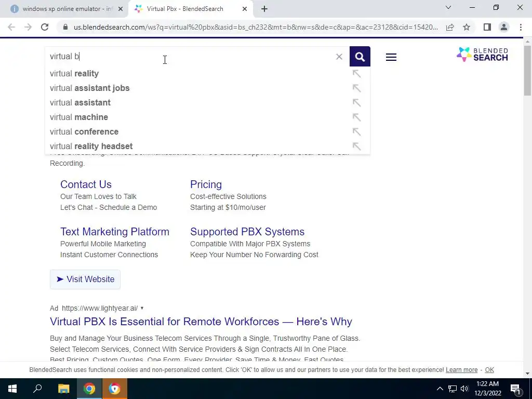Show hidden system tray icons
The height and width of the screenshot is (399, 532).
[x=440, y=389]
